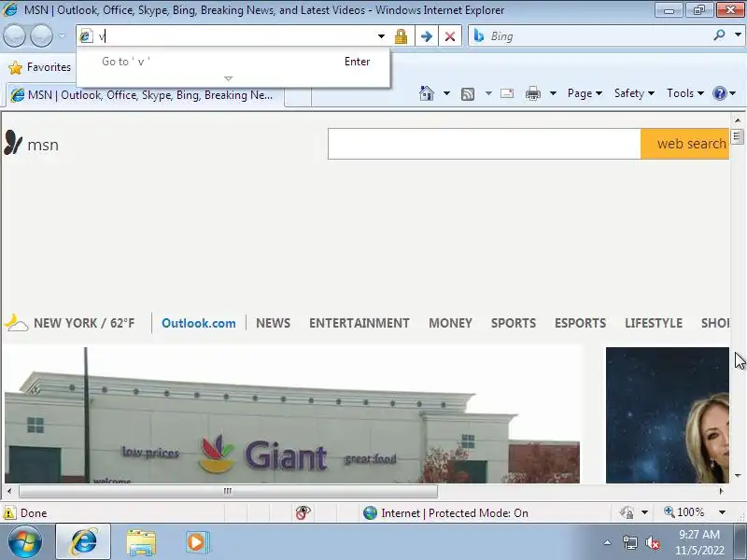The image size is (747, 560).
Task: Go to NEWS section
Action: (x=273, y=323)
